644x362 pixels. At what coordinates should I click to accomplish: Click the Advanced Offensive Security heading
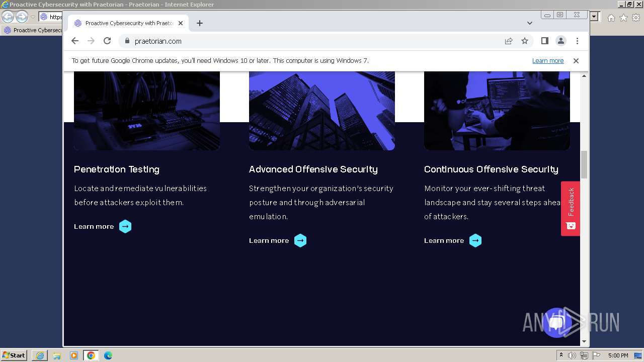(313, 169)
